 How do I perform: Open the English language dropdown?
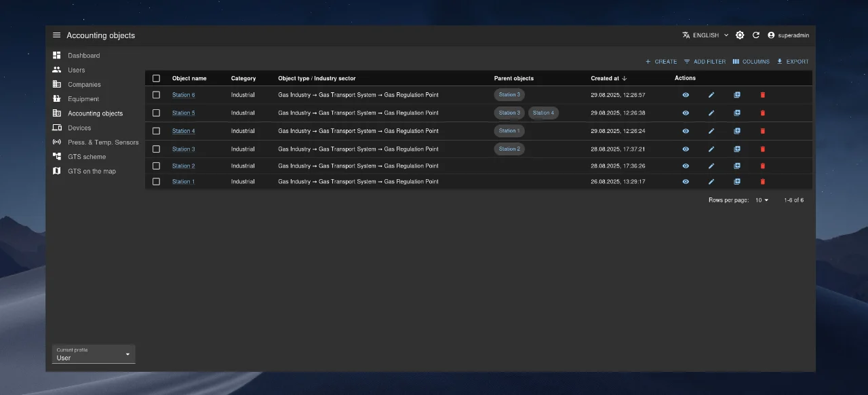click(705, 35)
